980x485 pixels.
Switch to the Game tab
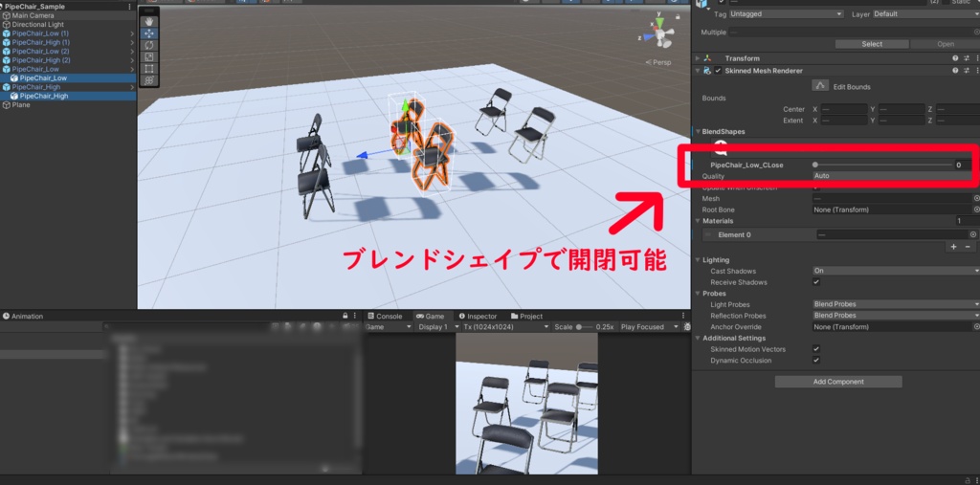coord(430,317)
